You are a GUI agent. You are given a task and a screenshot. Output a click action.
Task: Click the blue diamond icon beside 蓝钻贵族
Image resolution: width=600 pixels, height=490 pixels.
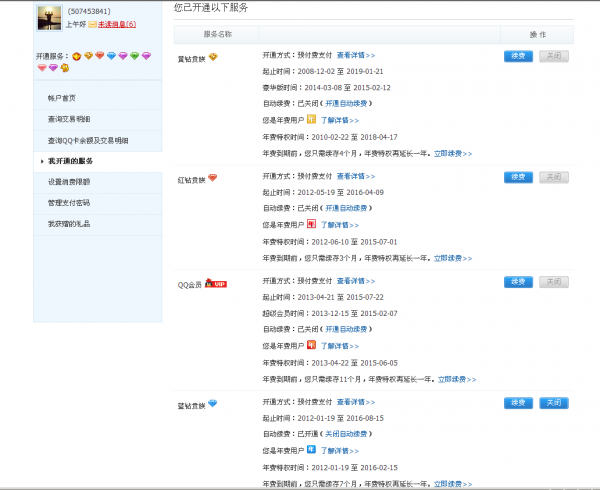pyautogui.click(x=212, y=403)
